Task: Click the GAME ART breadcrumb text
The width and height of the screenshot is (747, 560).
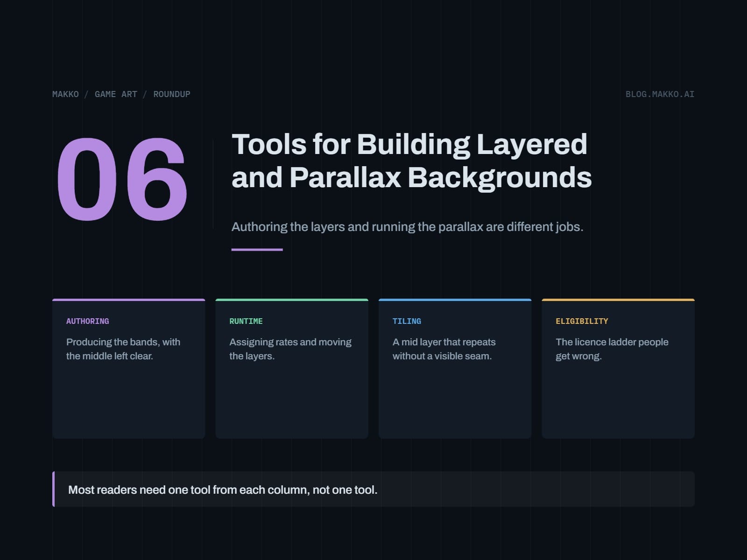Action: pos(116,94)
